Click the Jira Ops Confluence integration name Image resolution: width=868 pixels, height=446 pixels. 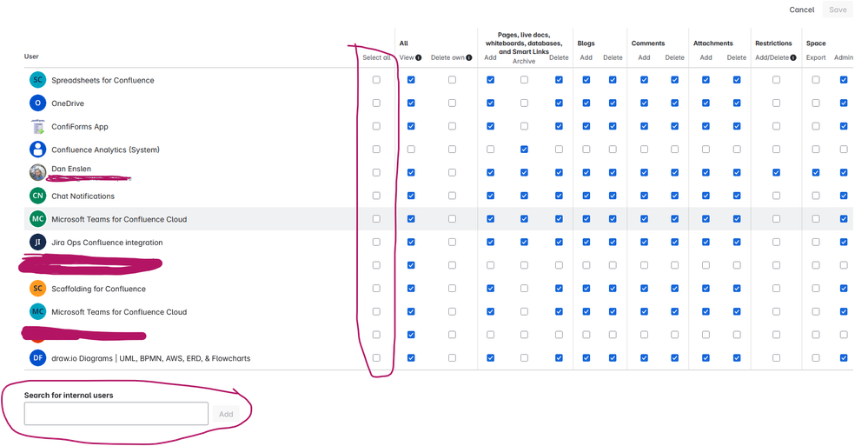(107, 243)
